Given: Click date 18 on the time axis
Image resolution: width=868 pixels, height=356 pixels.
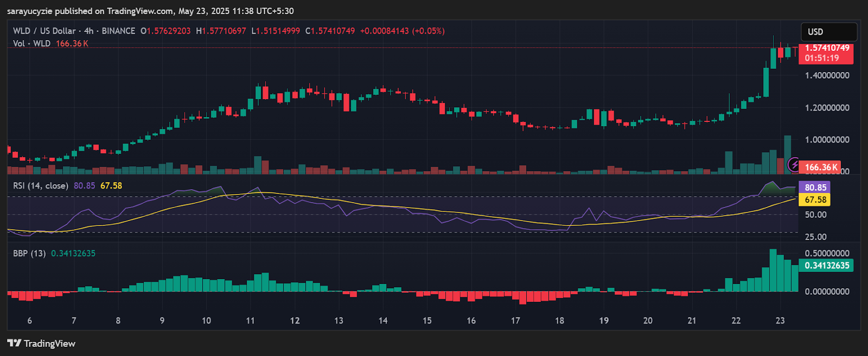Looking at the screenshot, I should click(x=559, y=321).
